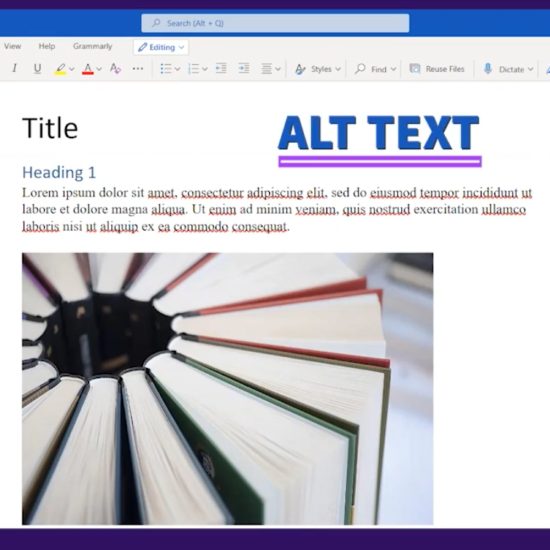Open the Grammarly tab

pos(93,46)
